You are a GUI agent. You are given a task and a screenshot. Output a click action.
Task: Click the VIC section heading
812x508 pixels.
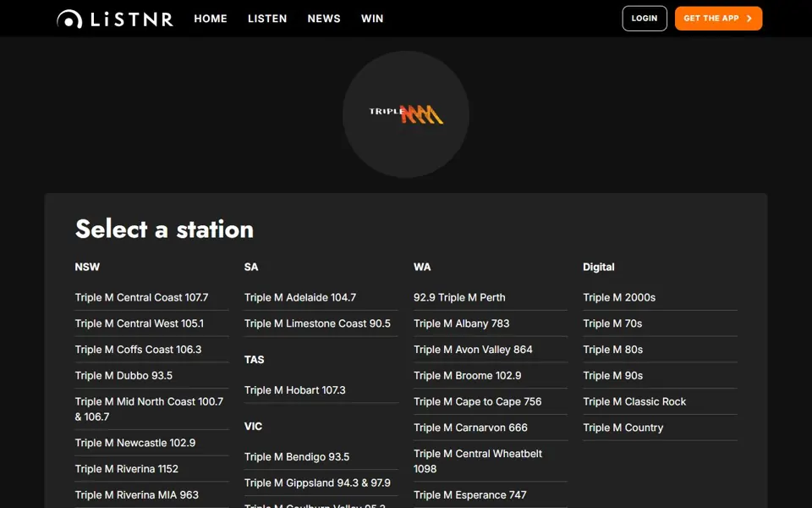pos(253,426)
